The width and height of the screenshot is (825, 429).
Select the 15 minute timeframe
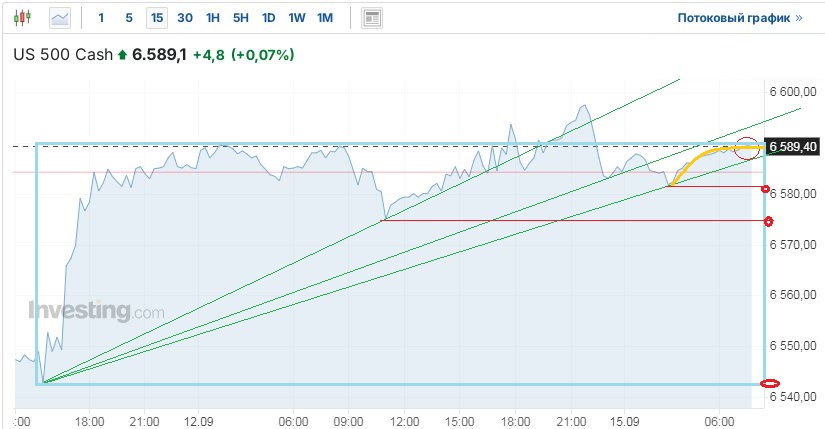157,18
